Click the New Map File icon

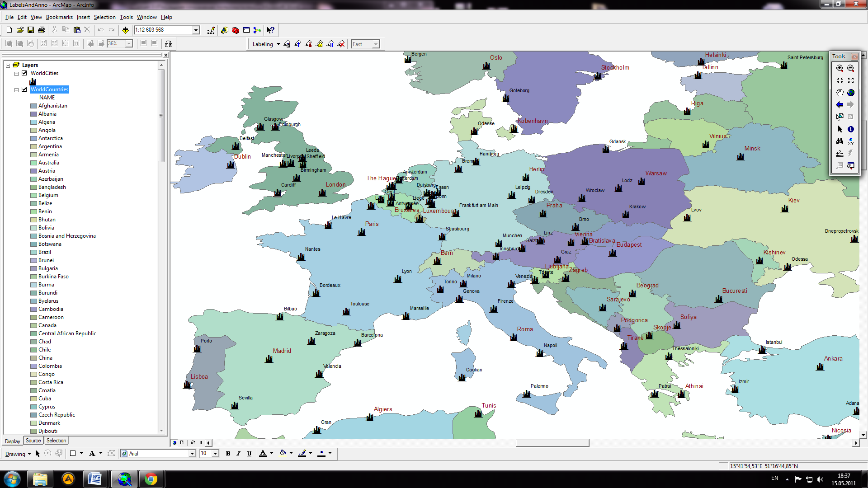[9, 30]
